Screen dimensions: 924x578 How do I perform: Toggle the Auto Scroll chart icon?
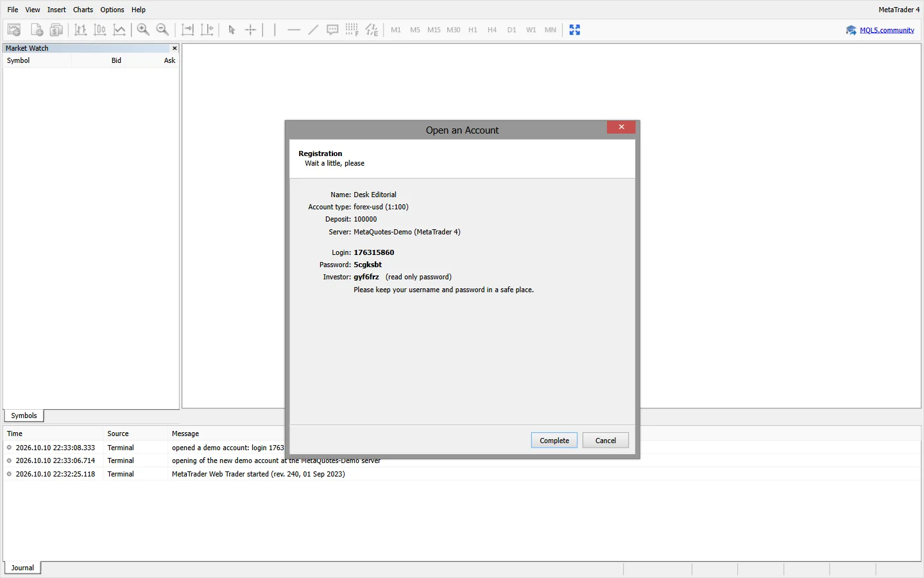click(x=188, y=30)
